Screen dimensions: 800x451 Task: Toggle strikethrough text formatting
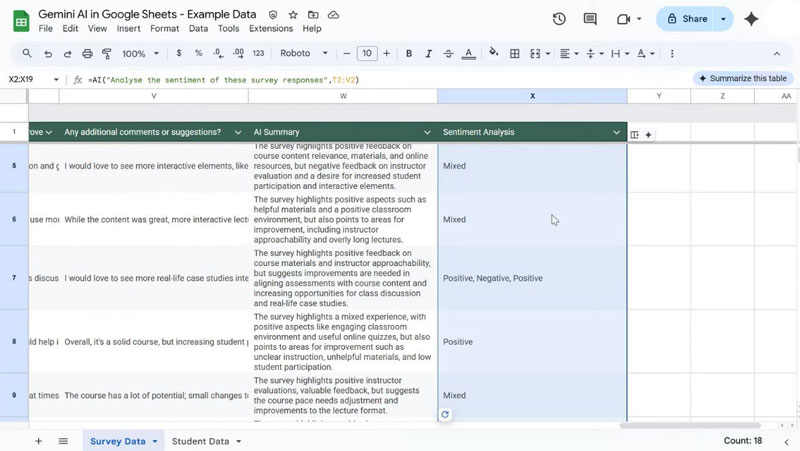(x=448, y=53)
